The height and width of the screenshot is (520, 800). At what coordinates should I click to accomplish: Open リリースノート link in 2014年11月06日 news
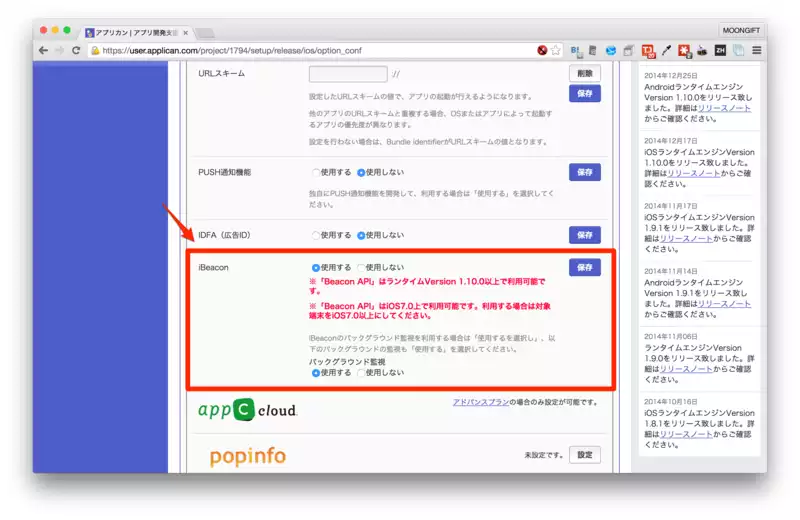[686, 369]
